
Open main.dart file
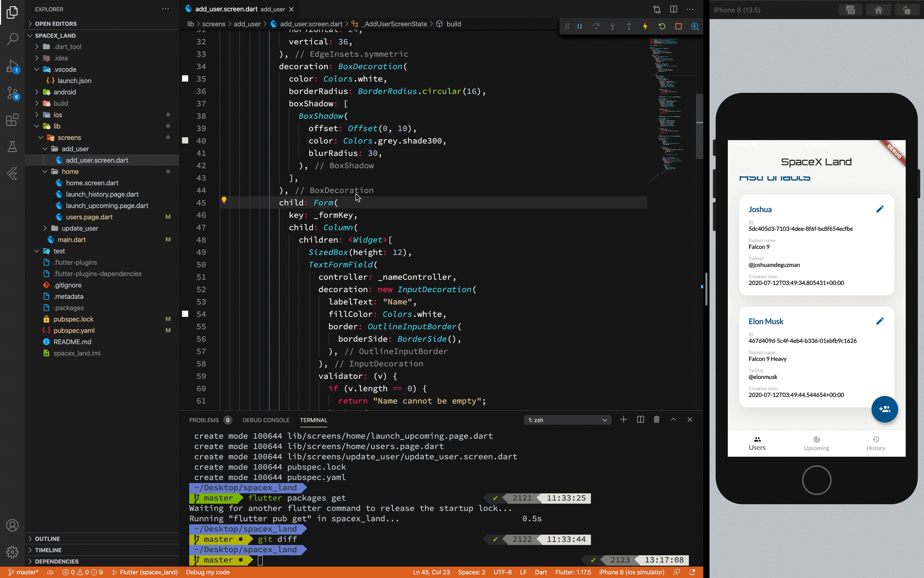coord(102,240)
